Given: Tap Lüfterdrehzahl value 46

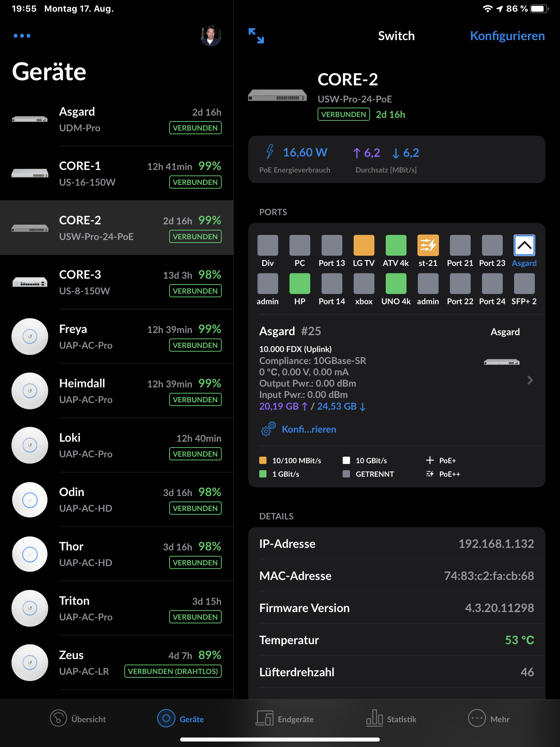Looking at the screenshot, I should coord(527,672).
